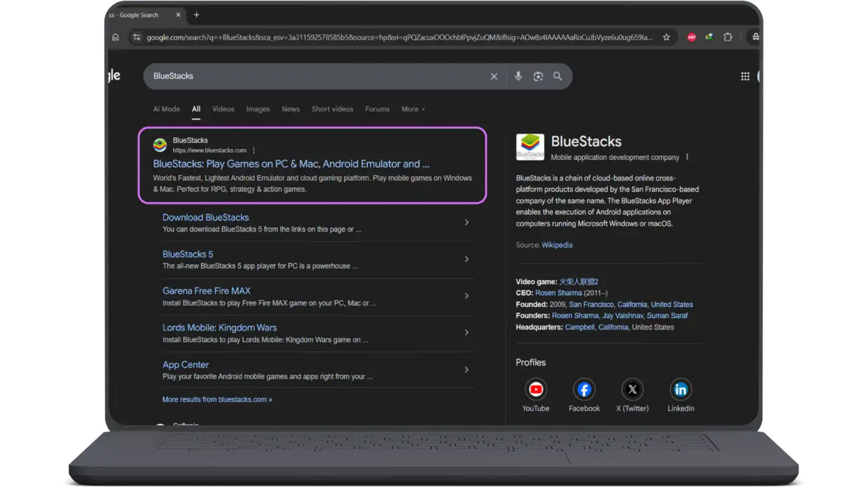Bookmark page with the star icon
The image size is (868, 488).
click(x=666, y=37)
